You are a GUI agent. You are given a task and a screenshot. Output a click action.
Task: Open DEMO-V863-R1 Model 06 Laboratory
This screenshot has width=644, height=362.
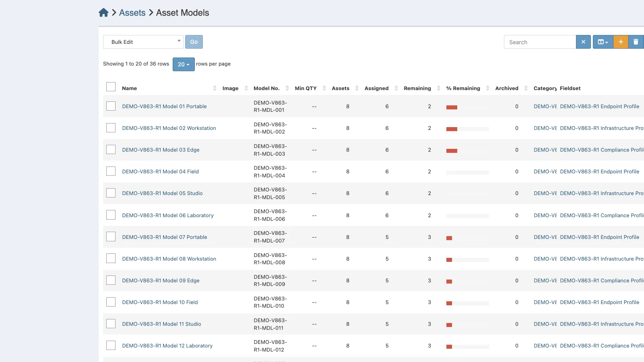point(168,215)
